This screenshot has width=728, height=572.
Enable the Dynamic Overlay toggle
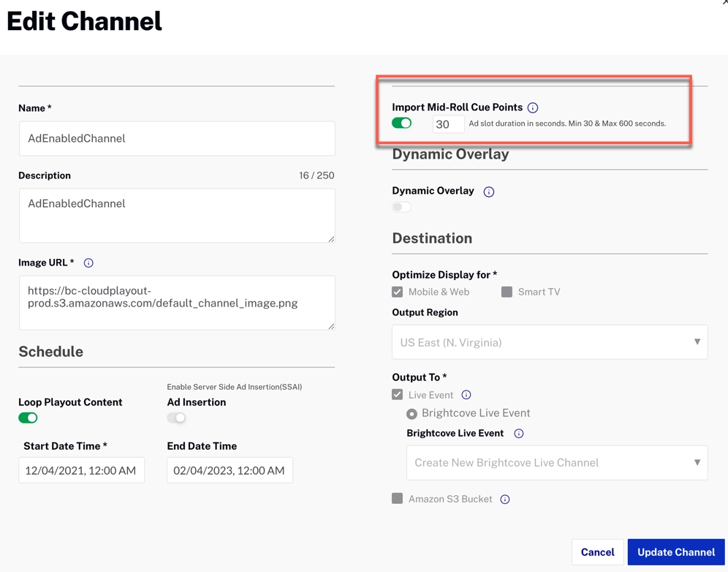pos(401,207)
